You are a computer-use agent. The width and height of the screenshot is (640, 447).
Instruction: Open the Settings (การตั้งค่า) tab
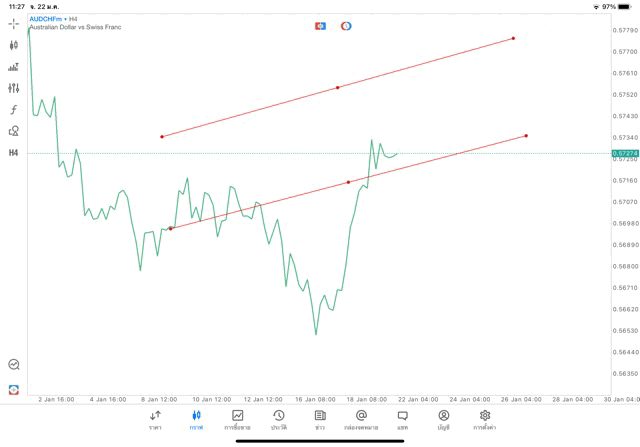pyautogui.click(x=485, y=420)
